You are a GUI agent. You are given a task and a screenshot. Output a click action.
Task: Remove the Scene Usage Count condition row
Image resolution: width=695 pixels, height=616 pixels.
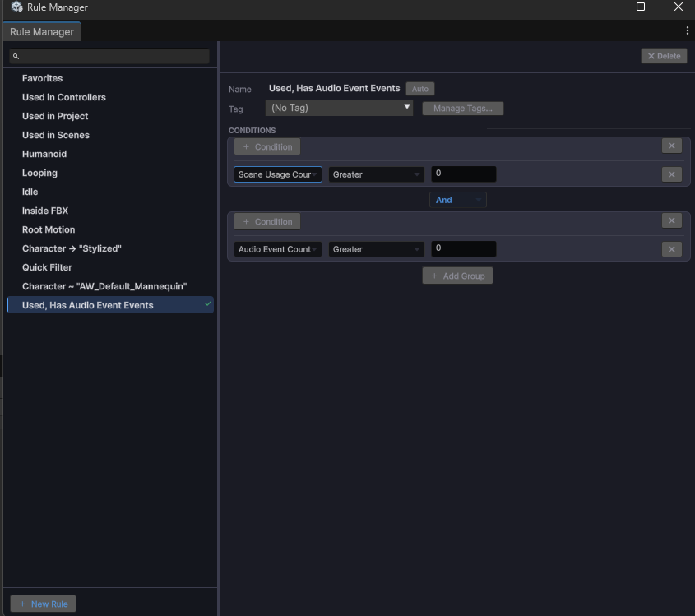(x=671, y=174)
